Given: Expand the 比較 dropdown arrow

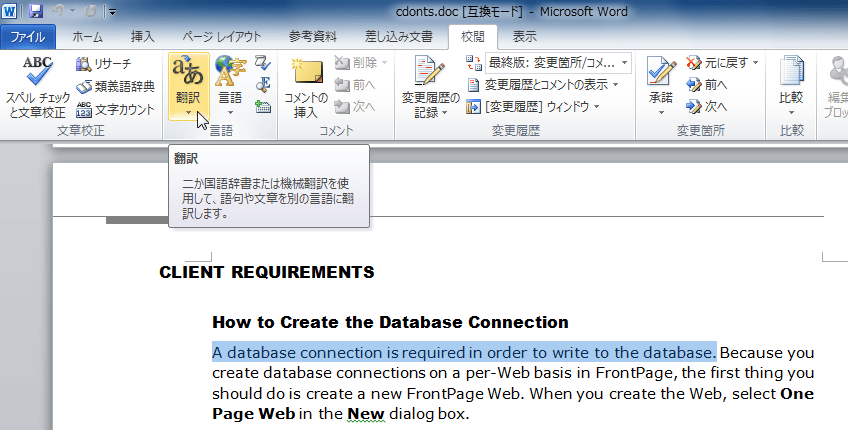Looking at the screenshot, I should click(791, 113).
